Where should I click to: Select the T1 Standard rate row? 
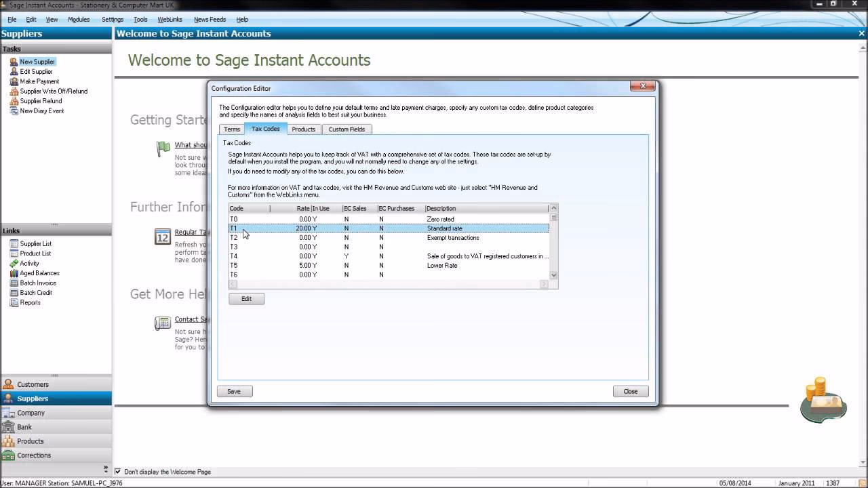point(389,228)
